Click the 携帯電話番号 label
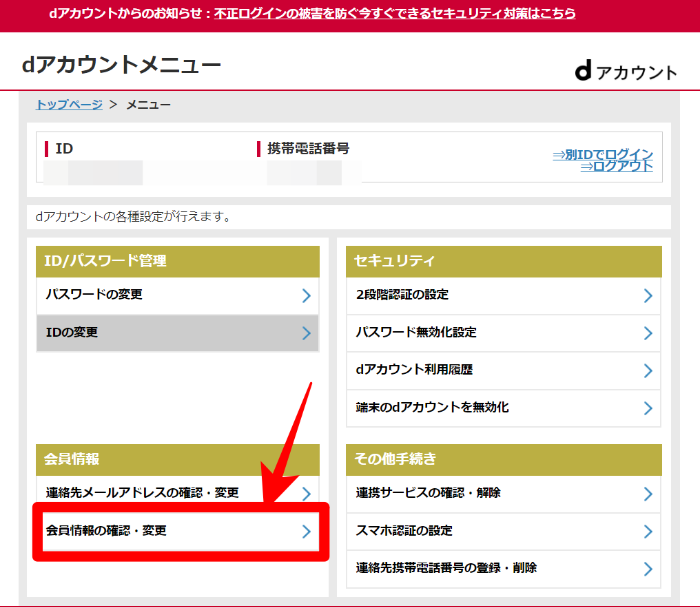Viewport: 700px width, 608px height. (x=308, y=148)
